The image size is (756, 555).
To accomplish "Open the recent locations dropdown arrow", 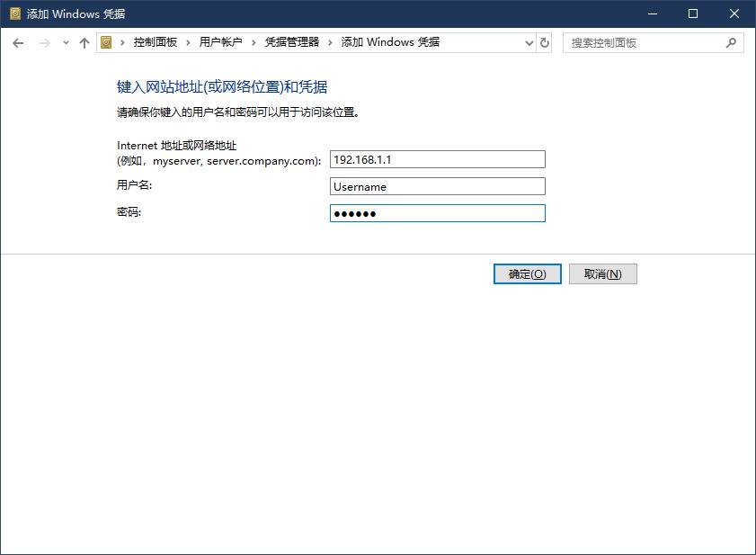I will tap(66, 43).
